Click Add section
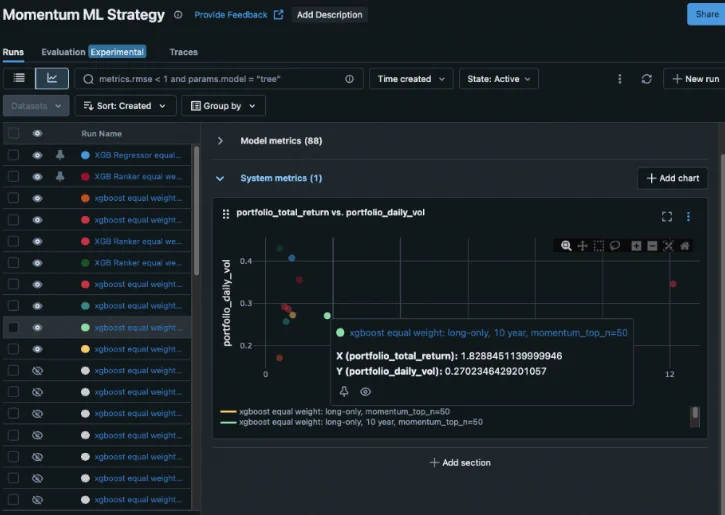The width and height of the screenshot is (725, 515). (x=460, y=462)
